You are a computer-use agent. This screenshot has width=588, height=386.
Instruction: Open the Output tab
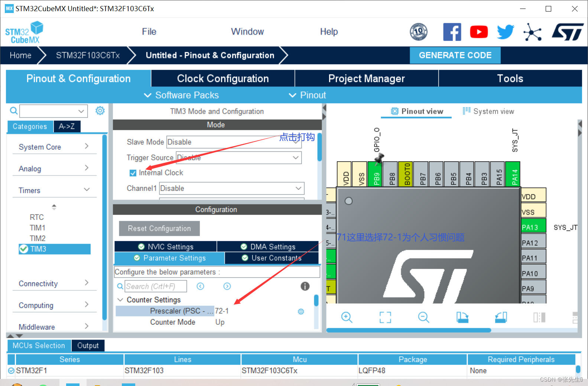[x=88, y=346]
